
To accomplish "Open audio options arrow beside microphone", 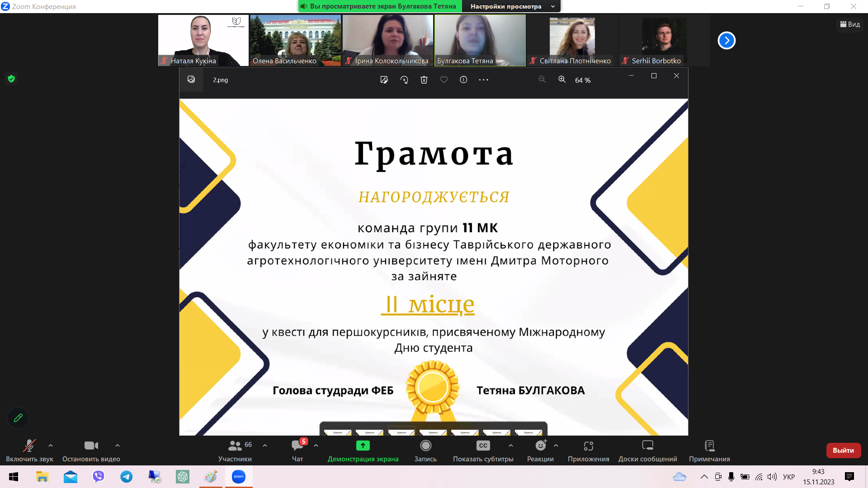I will (51, 446).
